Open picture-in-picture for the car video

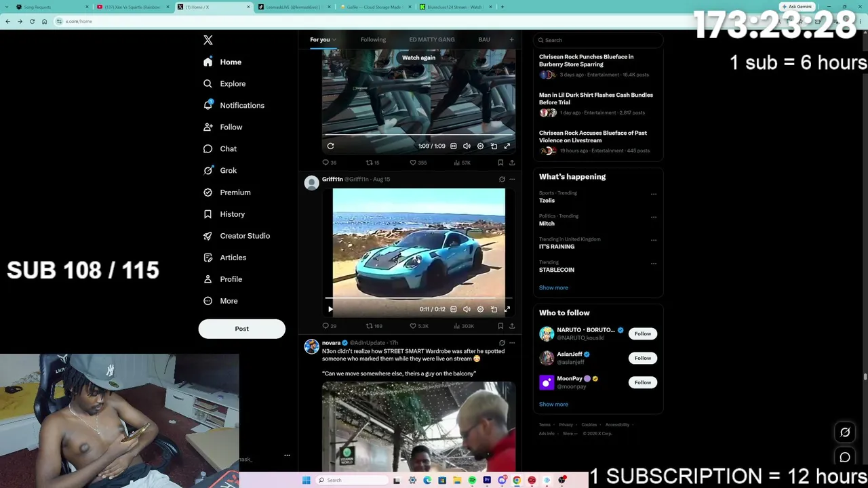pos(494,309)
